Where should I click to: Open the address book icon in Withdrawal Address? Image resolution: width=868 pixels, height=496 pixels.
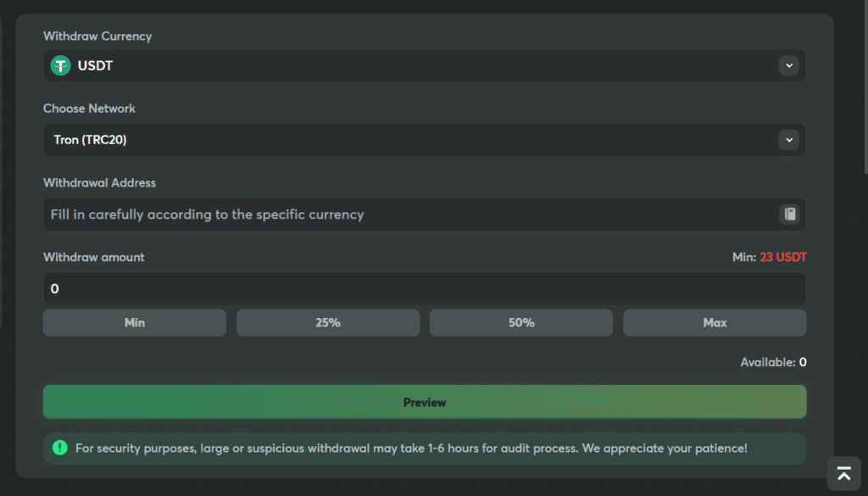pyautogui.click(x=789, y=215)
